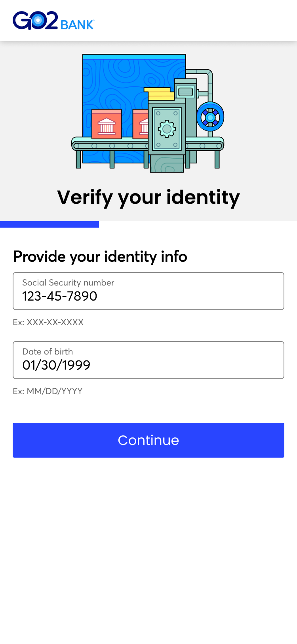Click the filled blue progress bar segment
Screen dimensions: 297x644
pyautogui.click(x=49, y=224)
